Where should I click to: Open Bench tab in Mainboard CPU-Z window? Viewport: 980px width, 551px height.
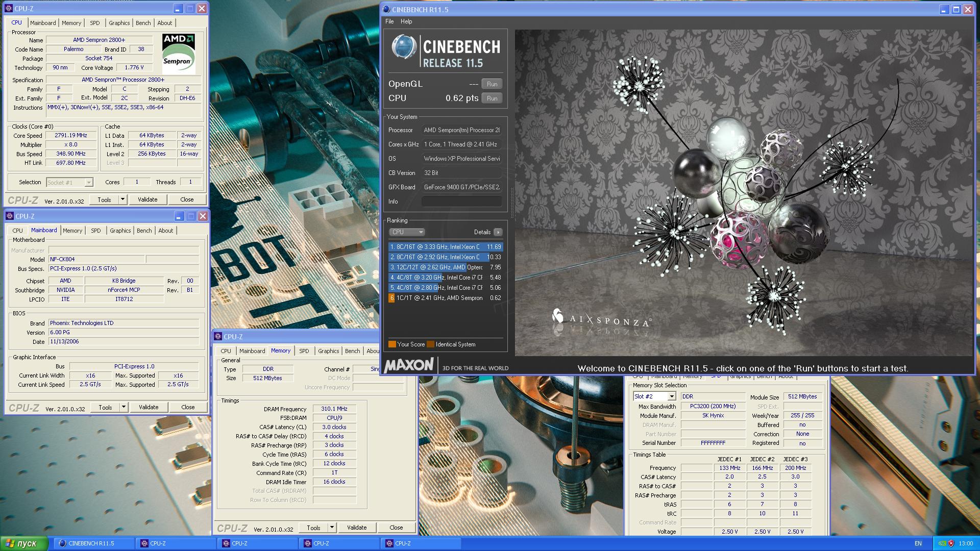coord(144,231)
